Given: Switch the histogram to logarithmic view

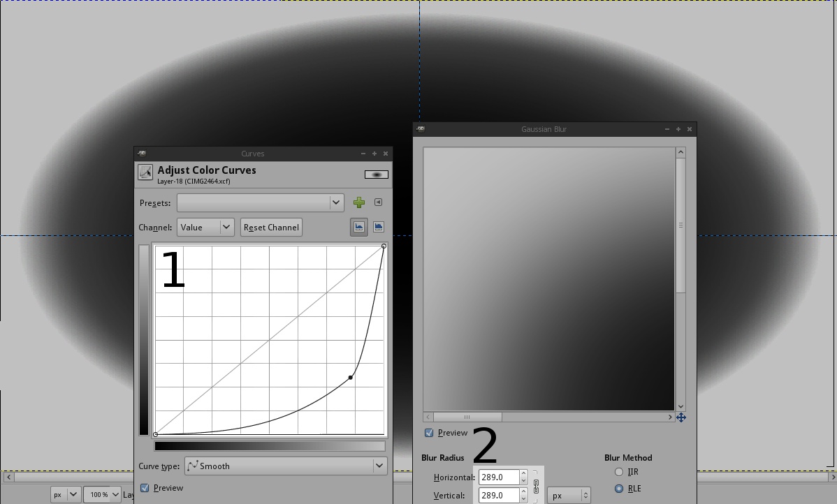Looking at the screenshot, I should click(x=378, y=227).
